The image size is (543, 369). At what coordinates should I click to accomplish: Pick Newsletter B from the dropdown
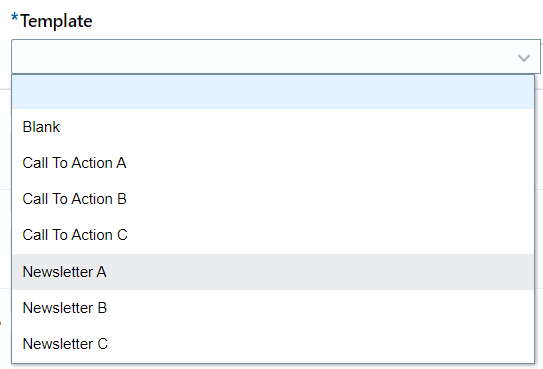(273, 308)
